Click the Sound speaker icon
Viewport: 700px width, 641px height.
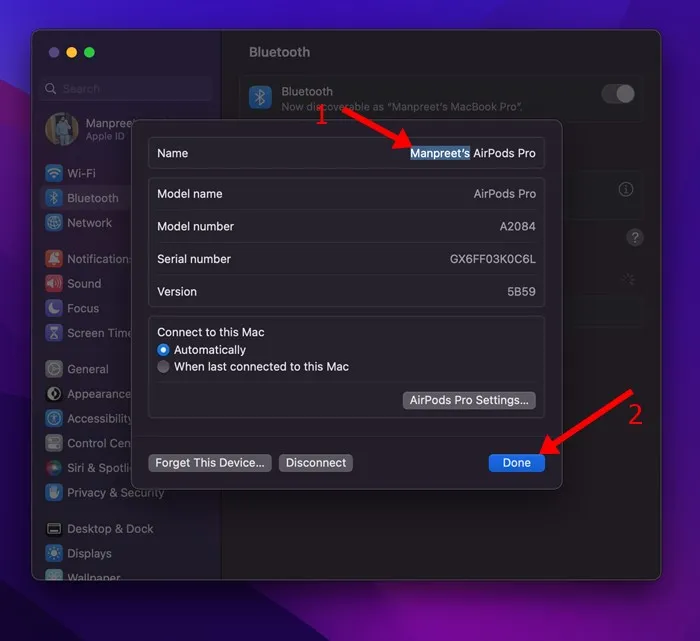pyautogui.click(x=54, y=283)
